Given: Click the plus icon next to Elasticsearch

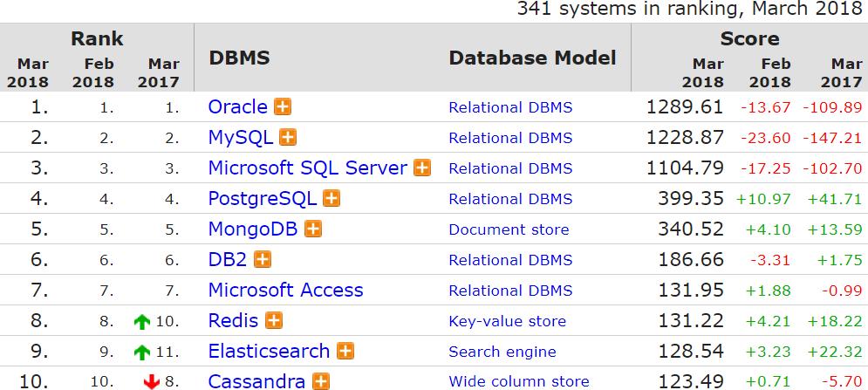Looking at the screenshot, I should point(345,350).
